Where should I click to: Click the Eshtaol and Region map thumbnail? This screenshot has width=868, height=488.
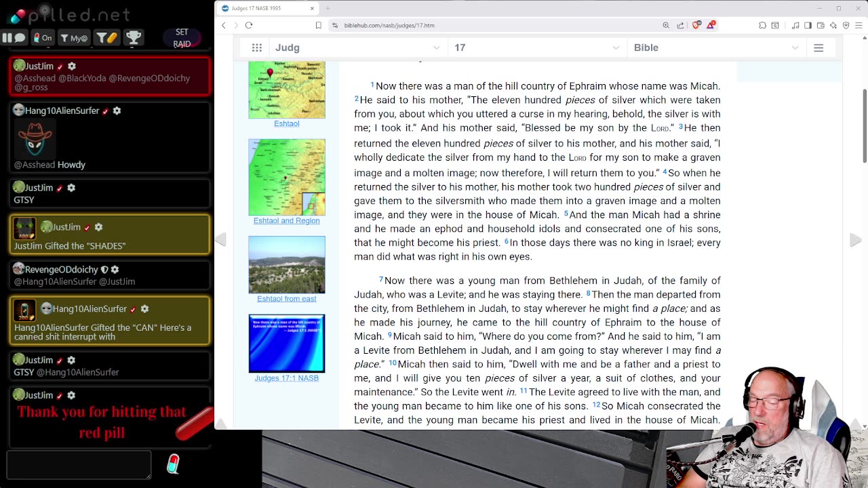(287, 177)
